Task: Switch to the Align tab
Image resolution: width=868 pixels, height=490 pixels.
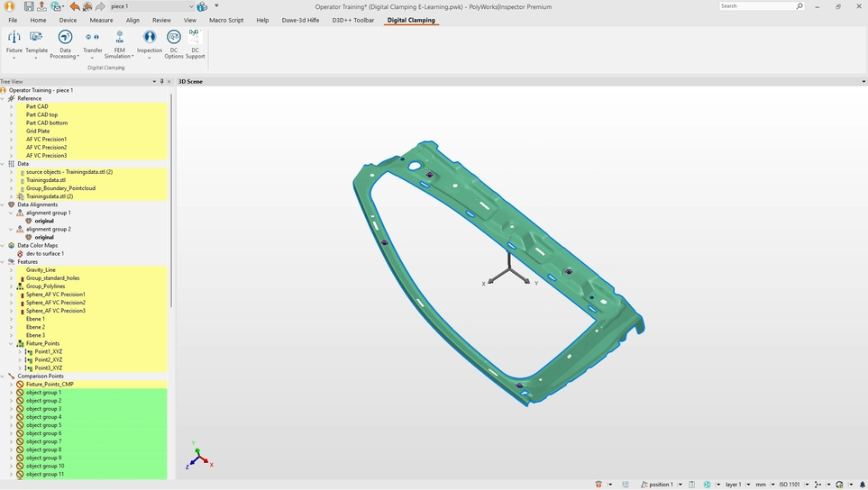Action: [x=132, y=20]
